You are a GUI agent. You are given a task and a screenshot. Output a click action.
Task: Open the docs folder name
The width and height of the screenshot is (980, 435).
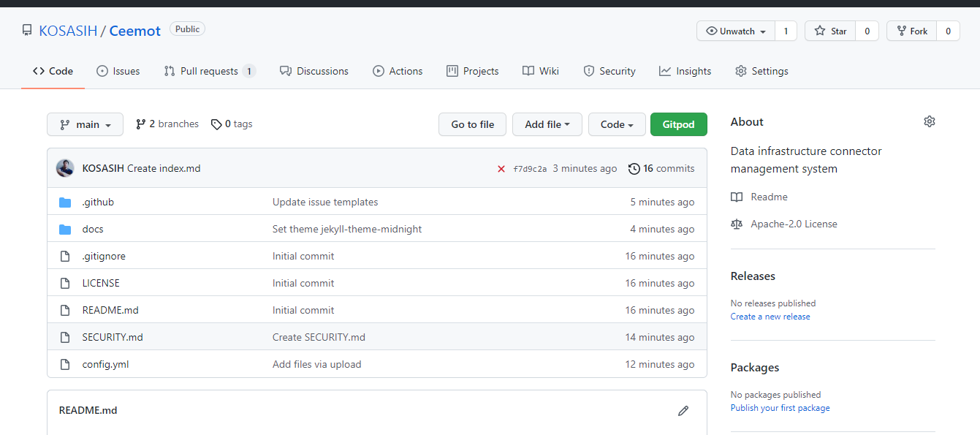point(93,229)
